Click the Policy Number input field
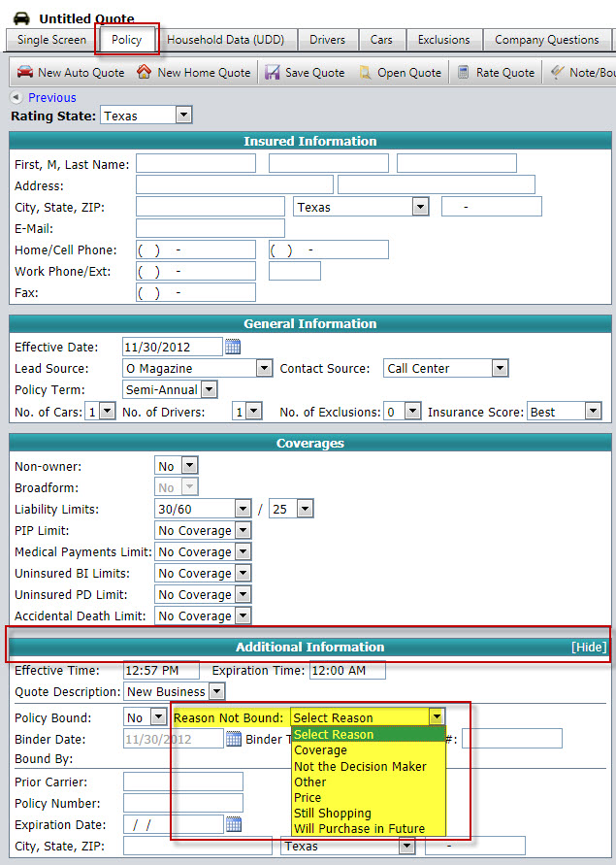This screenshot has height=865, width=616. (183, 803)
